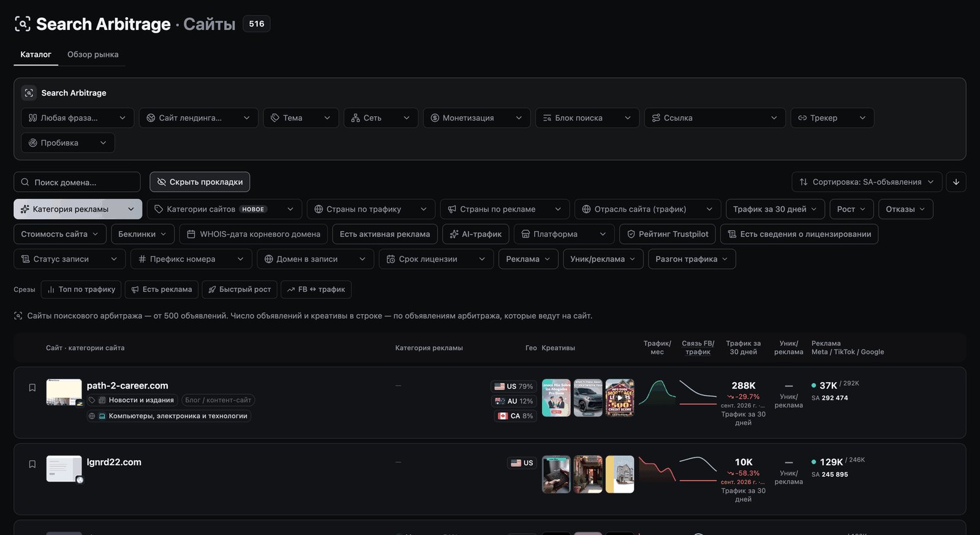Image resolution: width=980 pixels, height=535 pixels.
Task: Open the Платформа filter dropdown
Action: click(564, 234)
